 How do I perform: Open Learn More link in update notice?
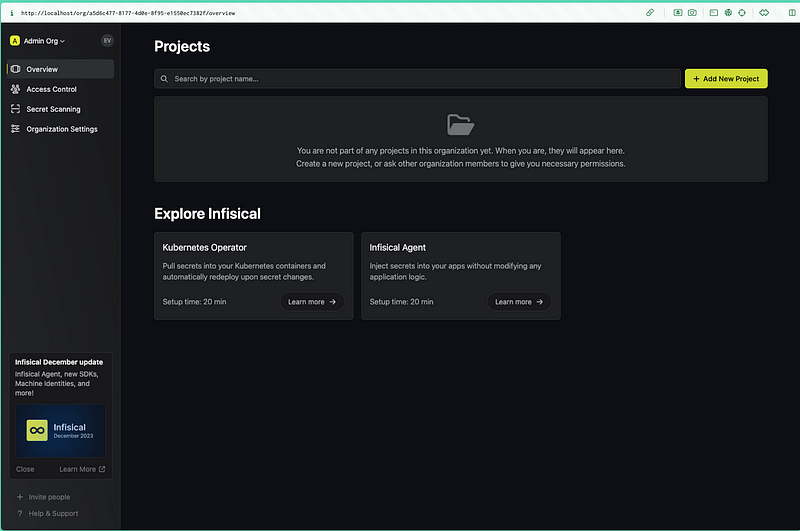82,469
